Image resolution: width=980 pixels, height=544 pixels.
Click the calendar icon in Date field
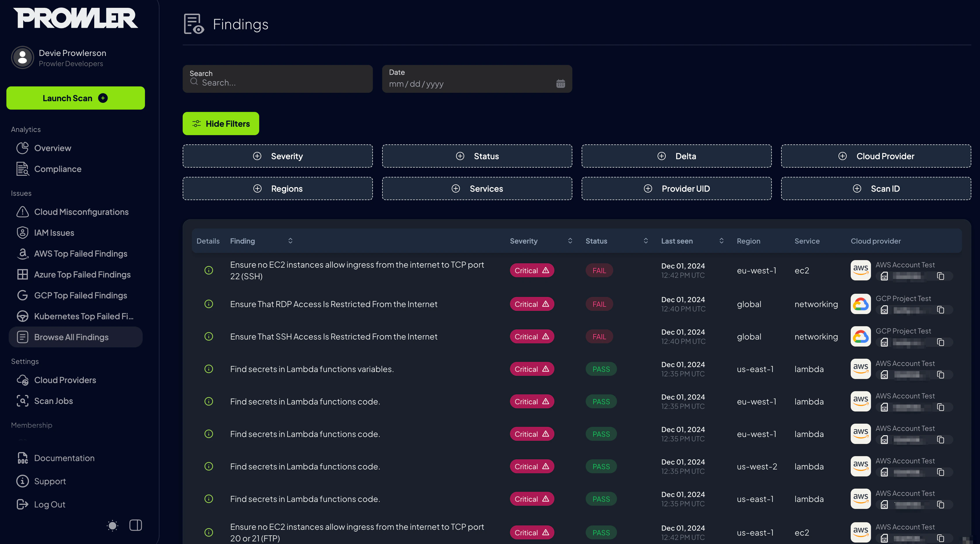[x=560, y=84]
